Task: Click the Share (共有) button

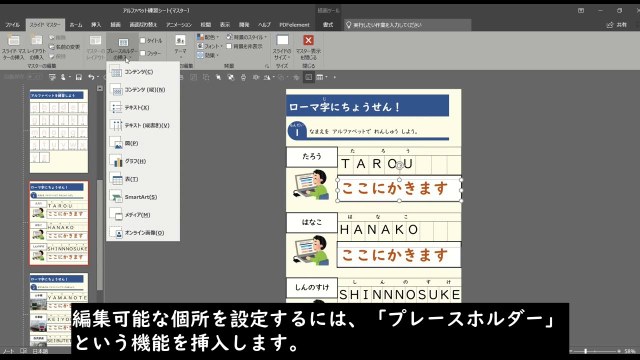Action: click(x=617, y=25)
